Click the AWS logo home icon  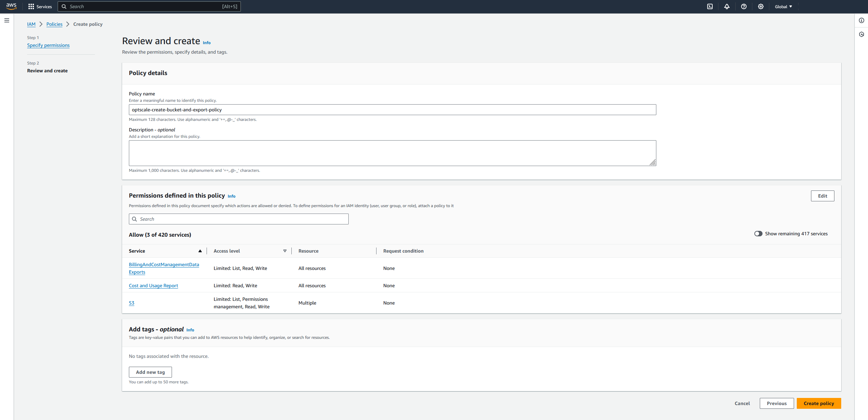pos(11,6)
